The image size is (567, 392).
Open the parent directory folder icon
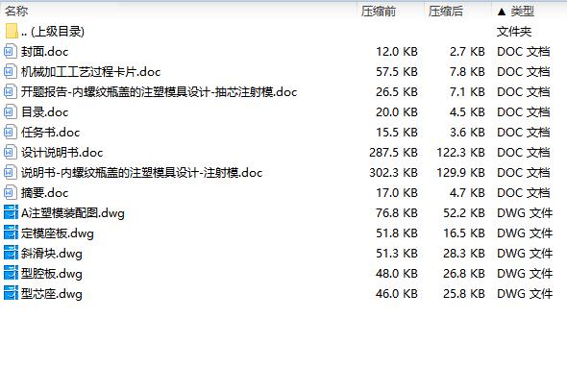tap(12, 32)
